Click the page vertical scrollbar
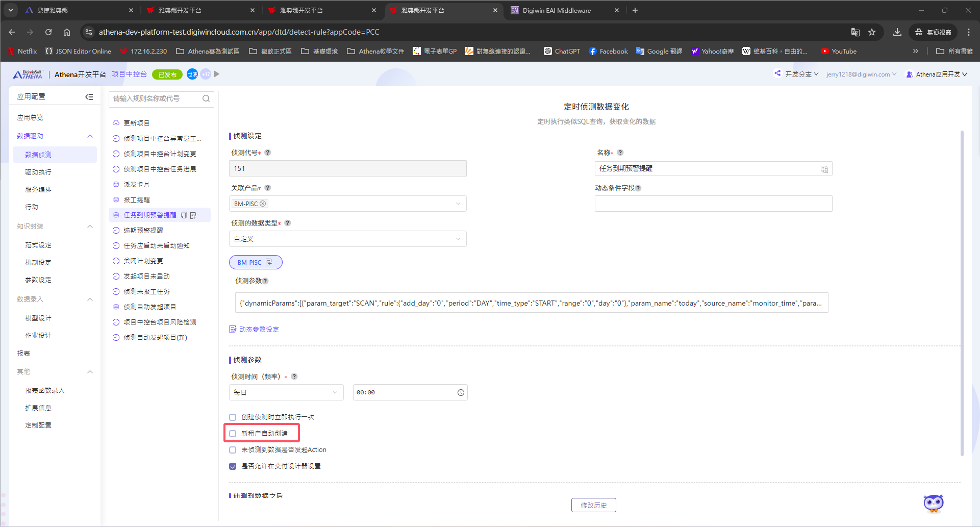 962,293
